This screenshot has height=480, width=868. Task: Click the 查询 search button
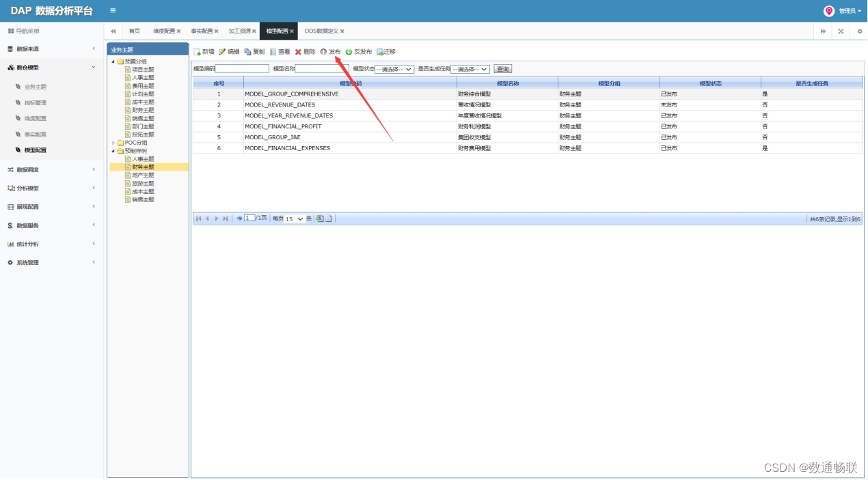(x=503, y=69)
